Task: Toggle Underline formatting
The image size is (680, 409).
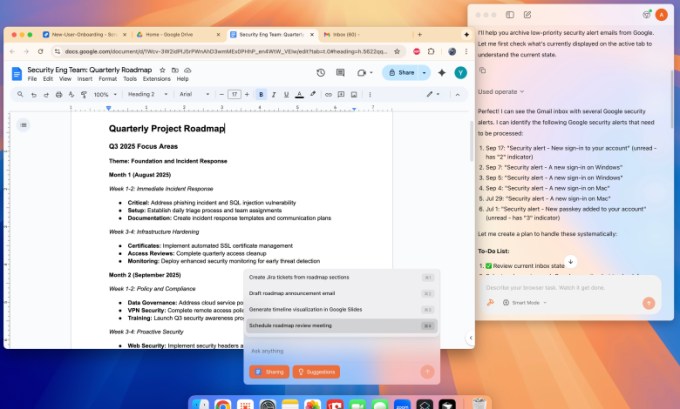Action: [x=286, y=95]
